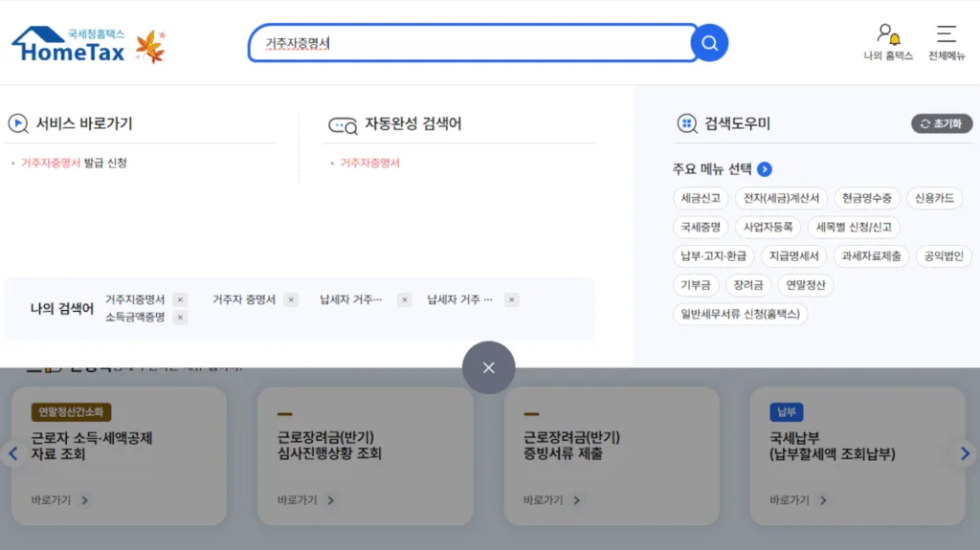Open 거주자증명서 발급 신청 service link
Image resolution: width=980 pixels, height=550 pixels.
(x=74, y=164)
